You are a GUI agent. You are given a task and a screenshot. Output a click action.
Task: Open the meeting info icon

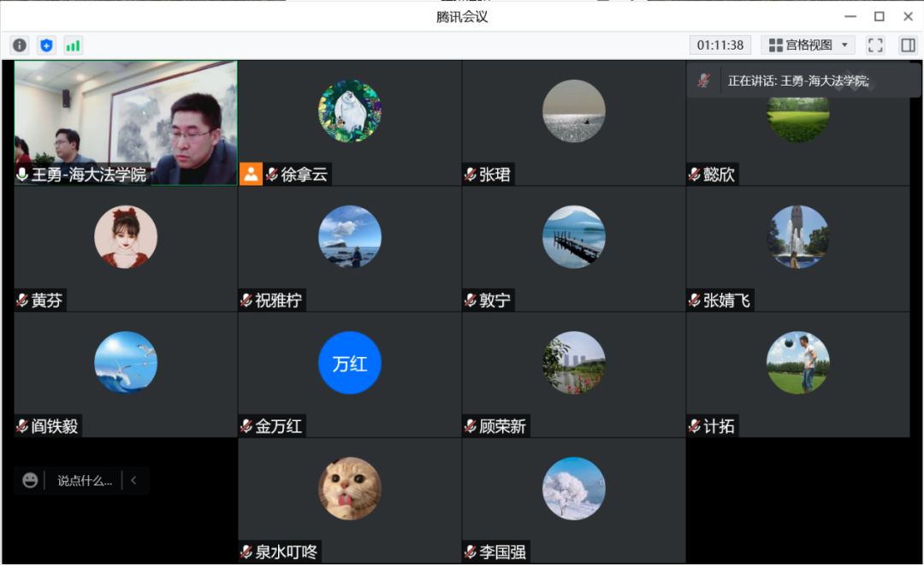tap(20, 45)
